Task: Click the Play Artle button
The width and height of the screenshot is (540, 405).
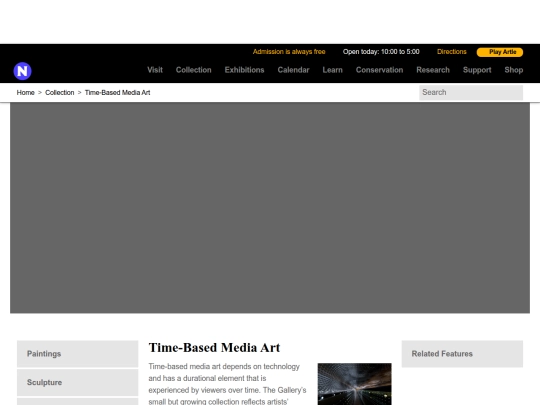Action: (x=500, y=52)
